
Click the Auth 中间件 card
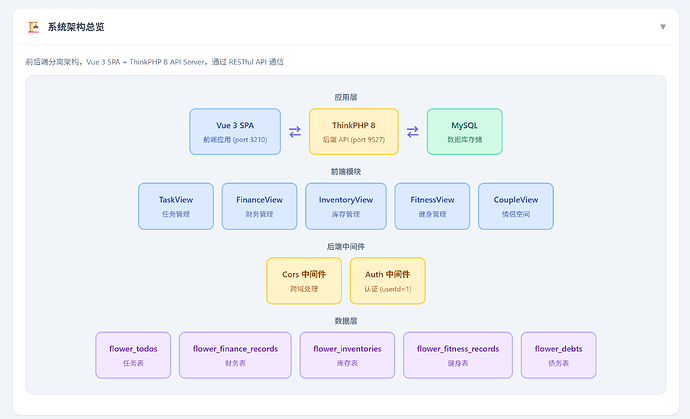(x=388, y=281)
